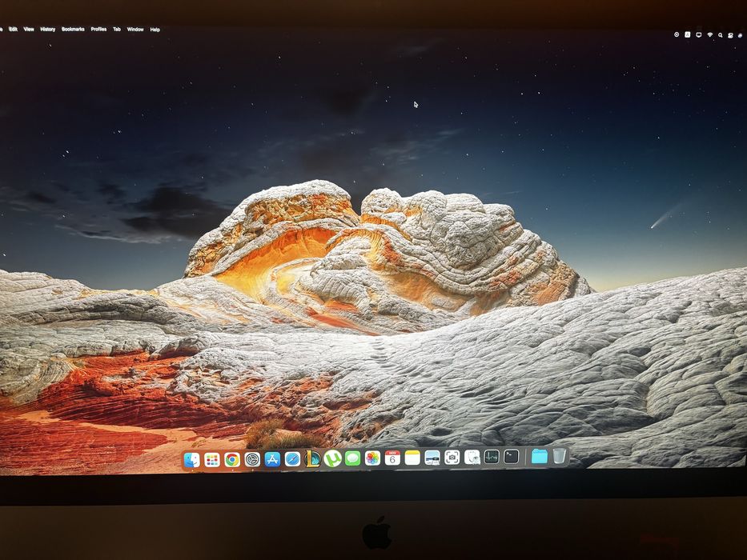Open the View menu
The image size is (747, 560).
click(x=29, y=29)
